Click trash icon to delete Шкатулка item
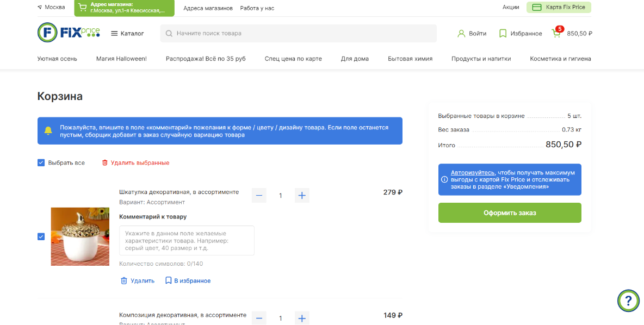644x325 pixels. (124, 281)
